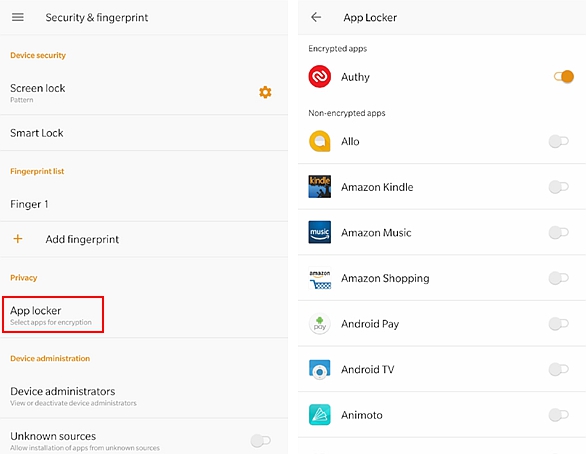Tap the Animoto app icon
The image size is (586, 454).
tap(320, 415)
